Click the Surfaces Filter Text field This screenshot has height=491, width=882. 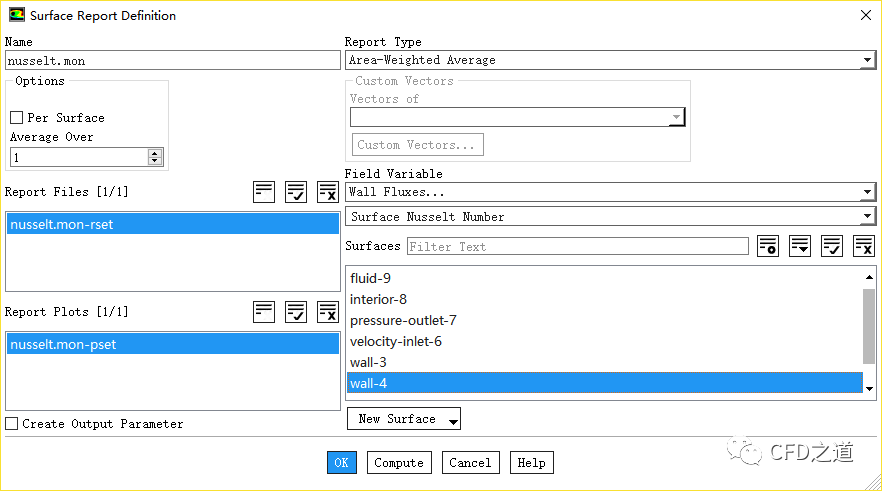577,247
